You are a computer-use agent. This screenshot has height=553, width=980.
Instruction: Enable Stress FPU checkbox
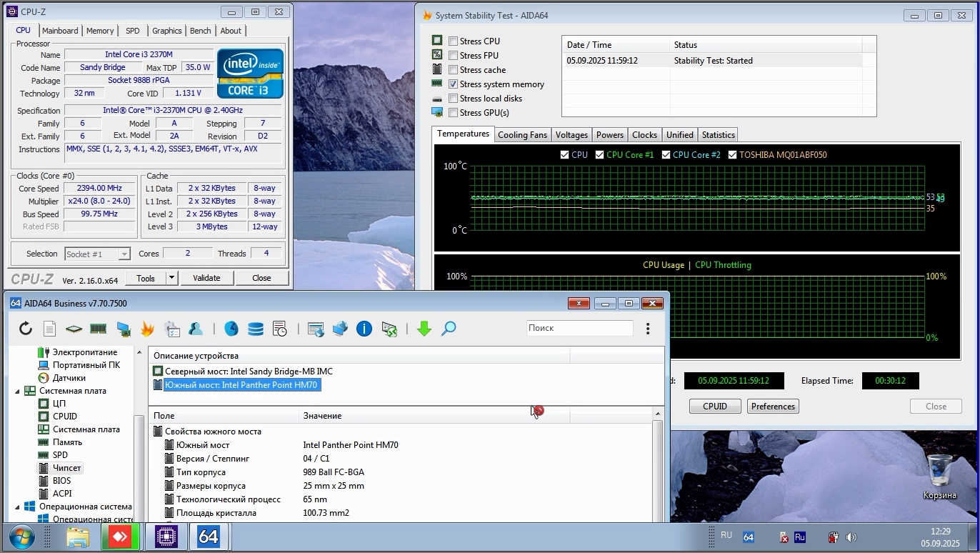click(453, 56)
